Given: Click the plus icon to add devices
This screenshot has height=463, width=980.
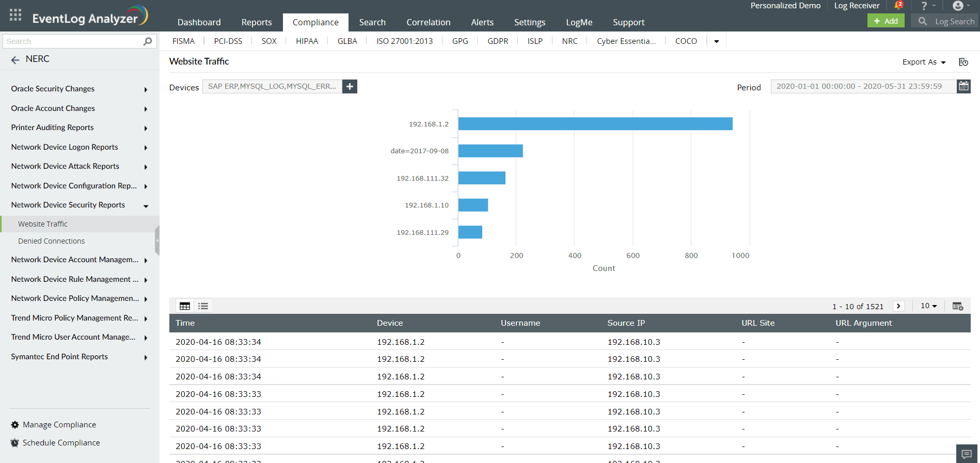Looking at the screenshot, I should (x=350, y=87).
